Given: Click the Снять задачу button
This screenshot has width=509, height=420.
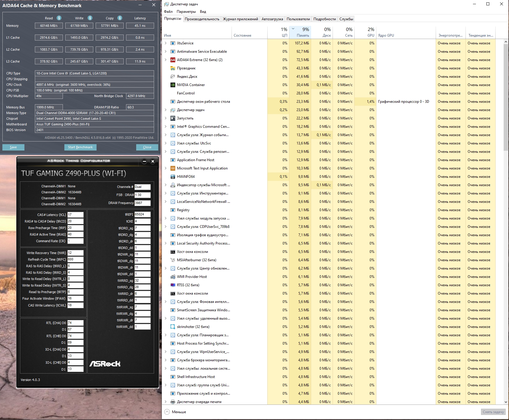Looking at the screenshot, I should (x=493, y=412).
